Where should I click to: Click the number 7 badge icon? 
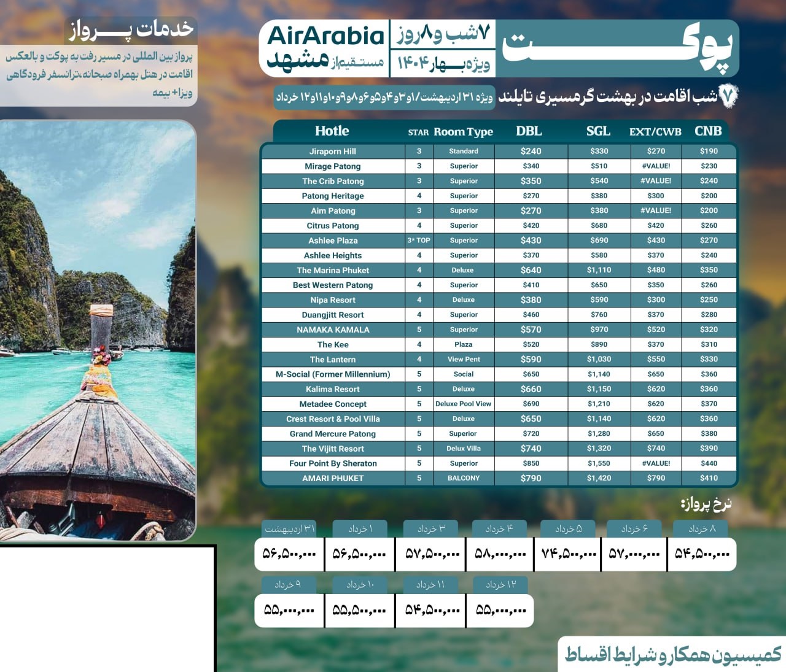[728, 96]
